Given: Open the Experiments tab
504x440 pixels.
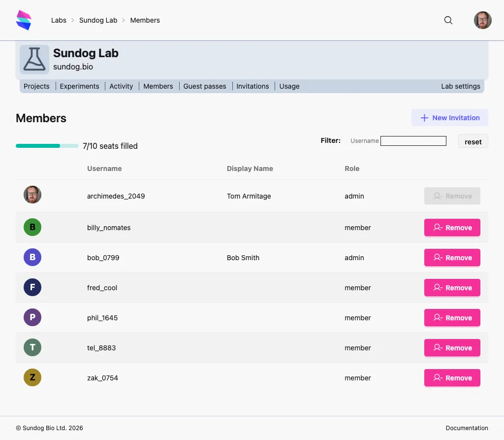Looking at the screenshot, I should [79, 86].
